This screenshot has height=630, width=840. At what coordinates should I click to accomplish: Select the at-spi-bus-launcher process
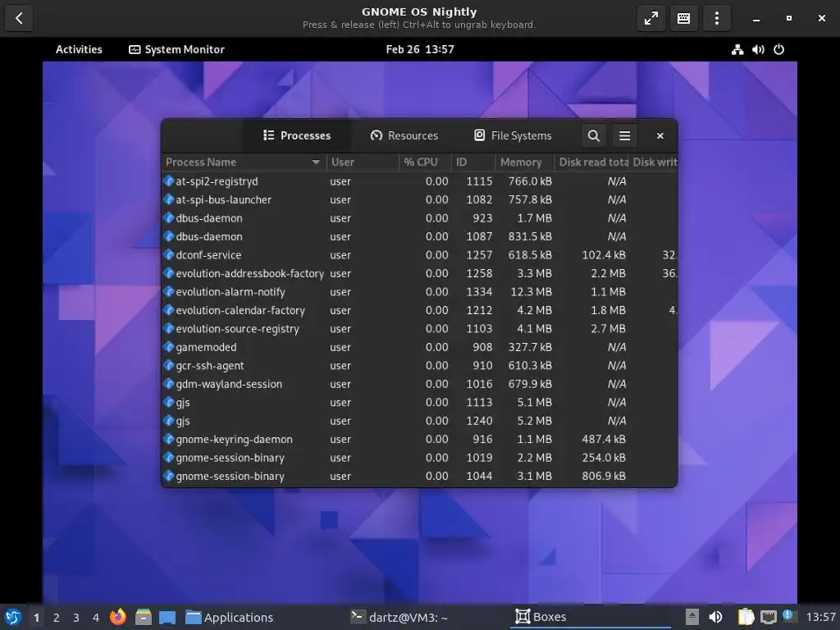click(x=419, y=200)
